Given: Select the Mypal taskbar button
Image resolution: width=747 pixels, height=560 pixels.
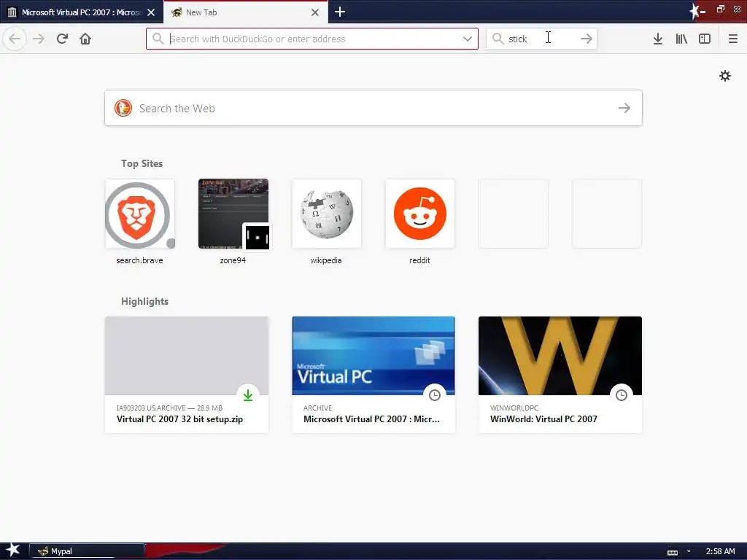Looking at the screenshot, I should coord(87,551).
